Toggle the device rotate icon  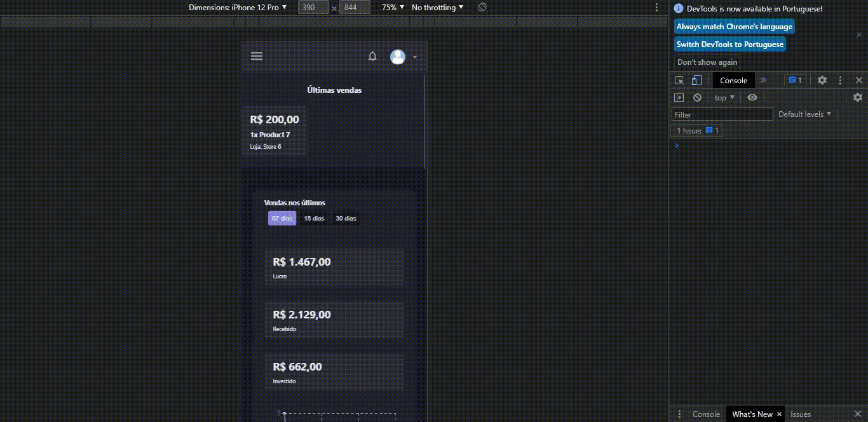tap(482, 7)
